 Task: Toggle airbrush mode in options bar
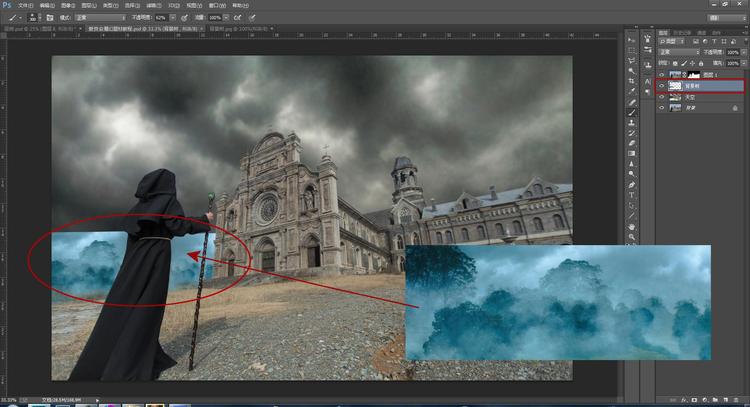point(238,18)
